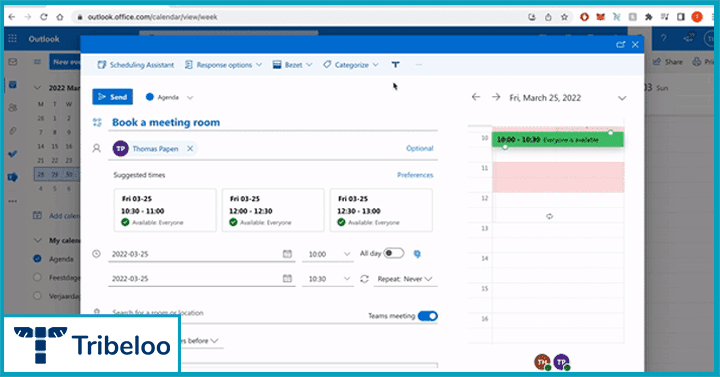Image resolution: width=720 pixels, height=377 pixels.
Task: Open the start date calendar picker
Action: [x=287, y=254]
